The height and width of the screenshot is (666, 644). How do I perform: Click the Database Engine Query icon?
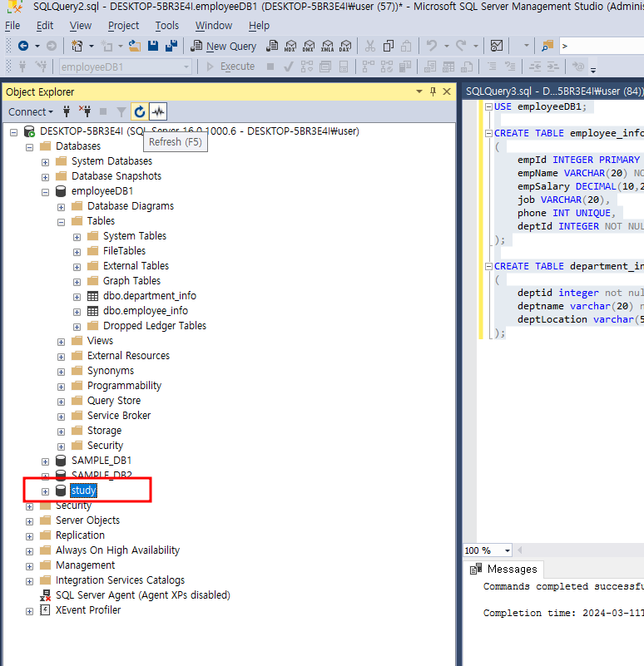[272, 46]
